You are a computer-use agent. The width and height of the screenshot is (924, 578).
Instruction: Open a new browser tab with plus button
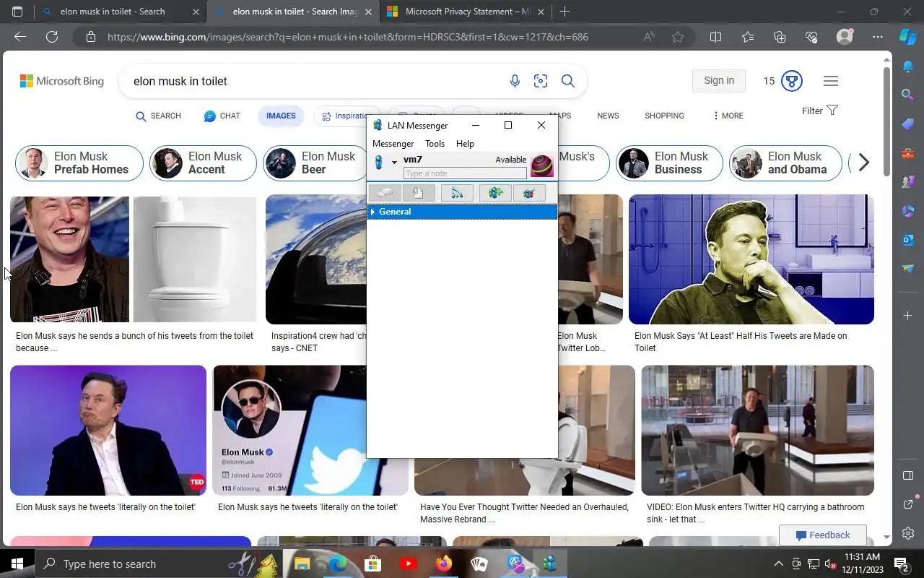(565, 12)
